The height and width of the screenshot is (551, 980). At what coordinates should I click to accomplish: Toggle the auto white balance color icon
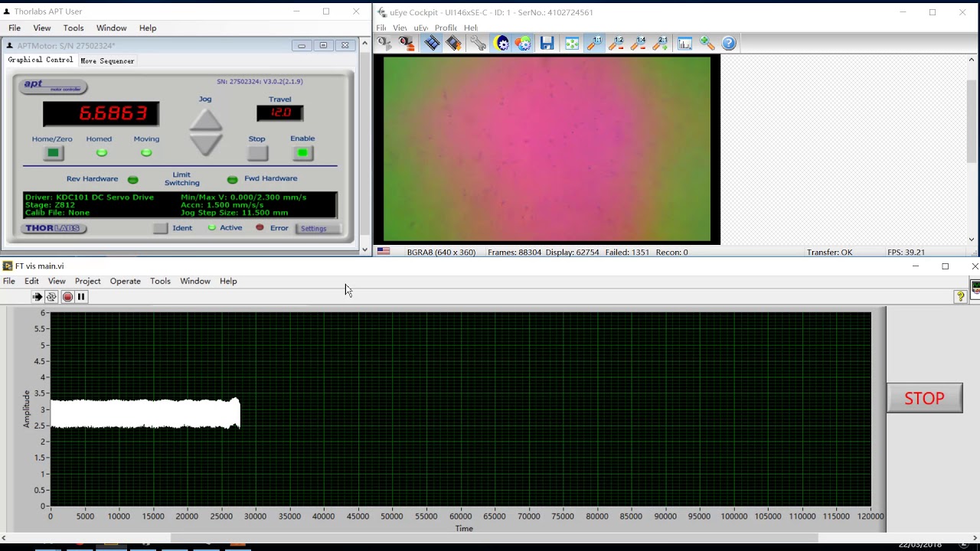point(523,44)
